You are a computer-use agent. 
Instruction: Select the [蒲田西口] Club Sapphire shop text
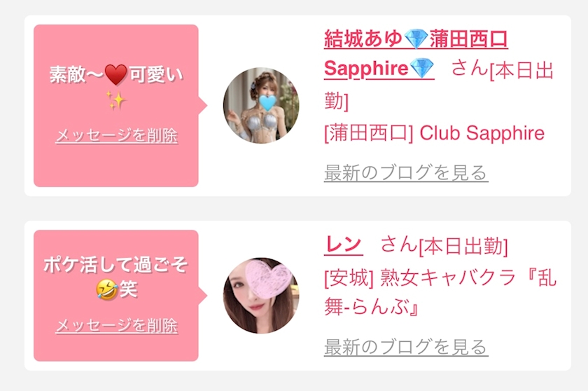(434, 133)
